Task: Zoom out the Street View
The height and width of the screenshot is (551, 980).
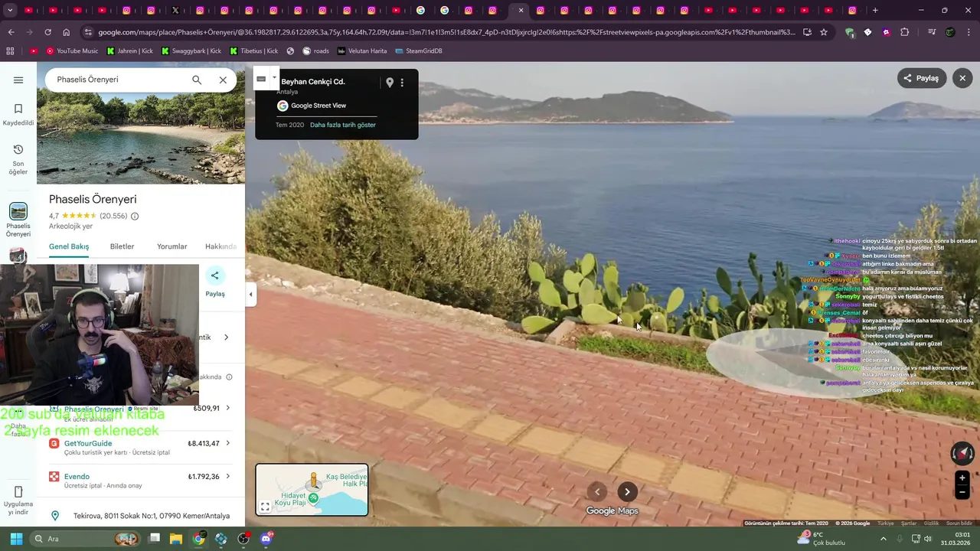Action: [962, 492]
